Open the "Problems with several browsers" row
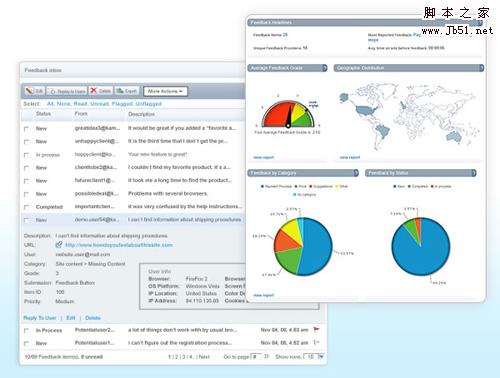The width and height of the screenshot is (500, 378). (x=133, y=194)
